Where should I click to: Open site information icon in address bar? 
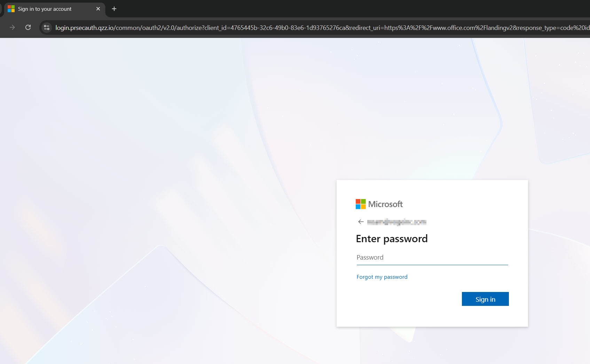(47, 27)
